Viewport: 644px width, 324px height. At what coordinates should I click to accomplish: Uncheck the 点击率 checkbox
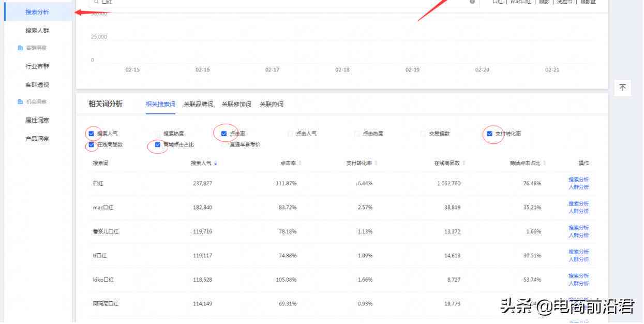224,134
